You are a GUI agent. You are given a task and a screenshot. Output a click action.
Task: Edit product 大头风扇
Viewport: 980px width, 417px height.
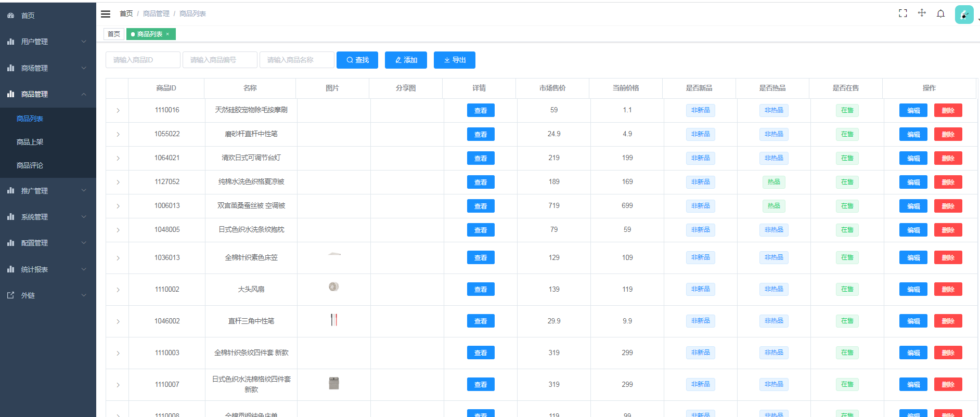(x=913, y=289)
